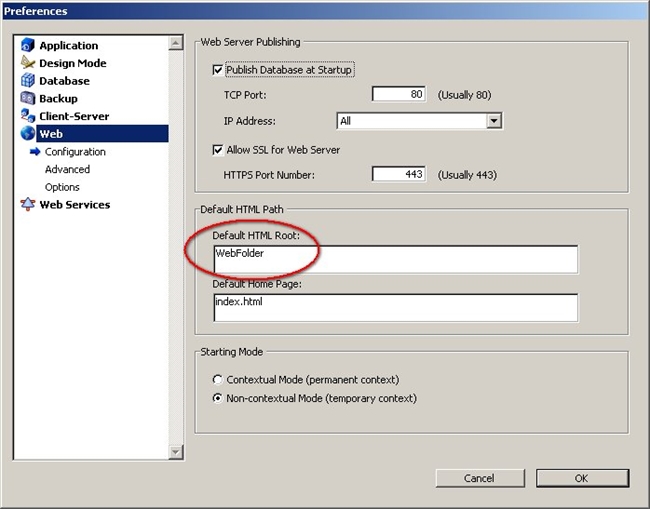The width and height of the screenshot is (650, 509).
Task: Click the blue arrow beside Configuration
Action: (x=36, y=152)
